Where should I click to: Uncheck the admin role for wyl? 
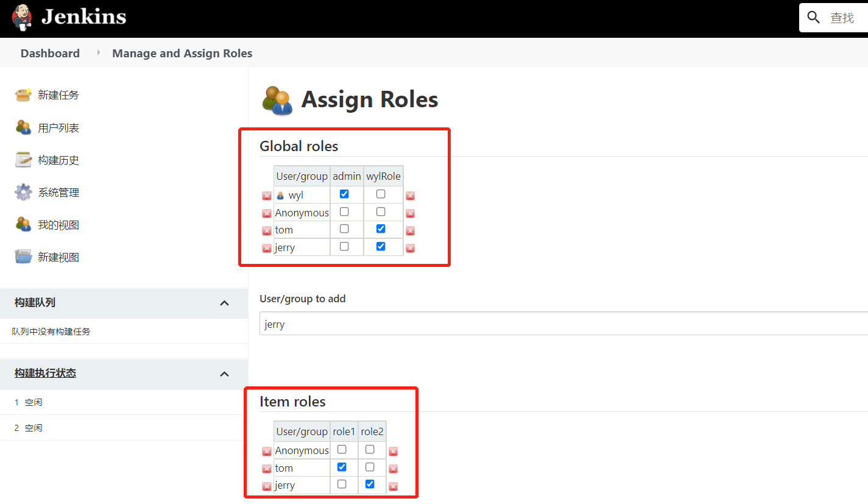(344, 194)
